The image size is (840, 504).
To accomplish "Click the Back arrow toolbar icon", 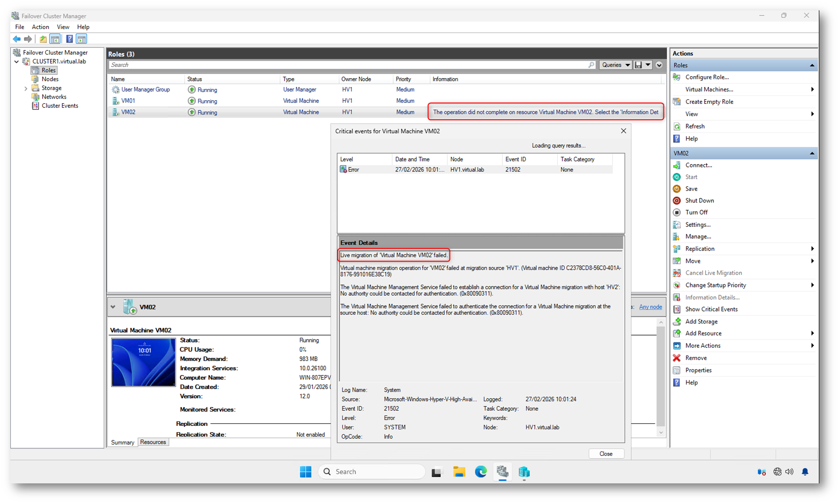I will coord(17,39).
